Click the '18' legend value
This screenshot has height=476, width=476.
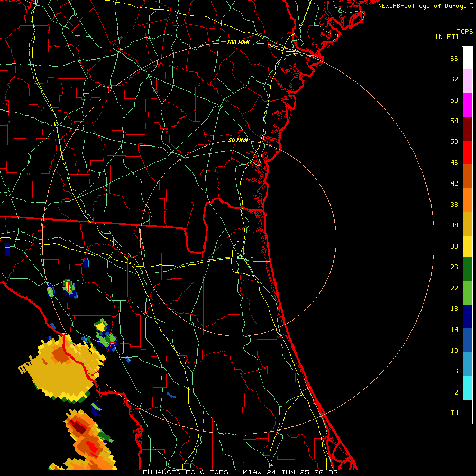pyautogui.click(x=454, y=309)
